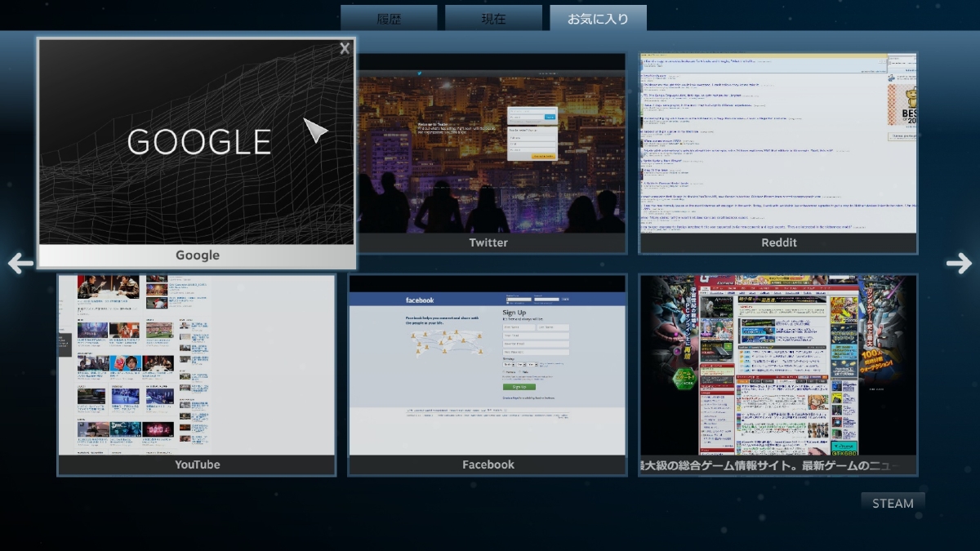Click the Google caption label

pos(198,256)
